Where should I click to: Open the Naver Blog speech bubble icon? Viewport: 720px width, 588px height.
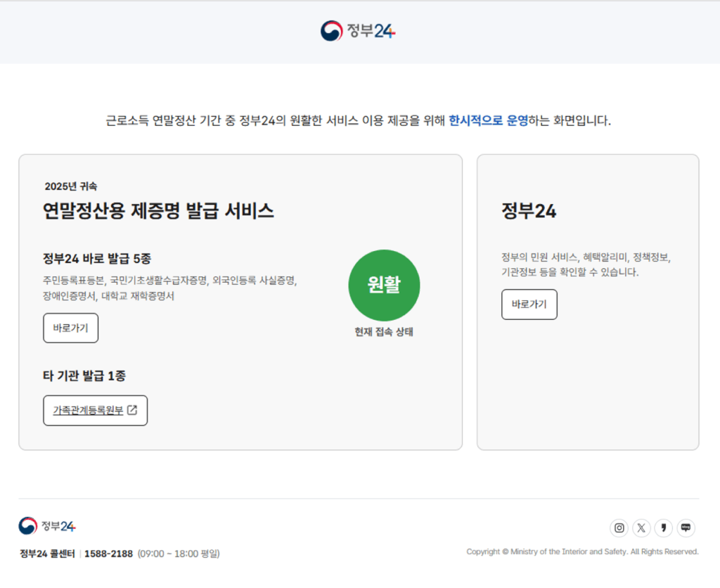685,528
